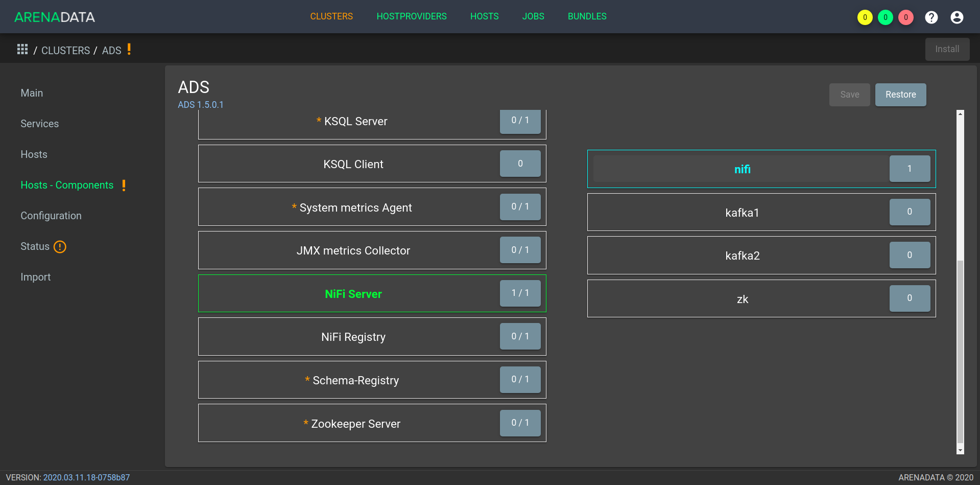Click the exclamation mark beside ADS breadcrumb
980x485 pixels.
[129, 49]
